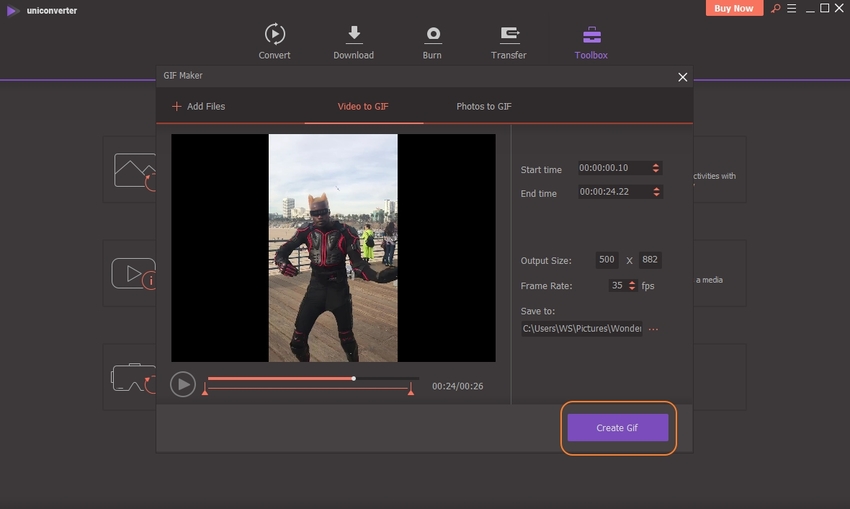The width and height of the screenshot is (850, 509).
Task: Open the Convert section icon
Action: click(274, 34)
